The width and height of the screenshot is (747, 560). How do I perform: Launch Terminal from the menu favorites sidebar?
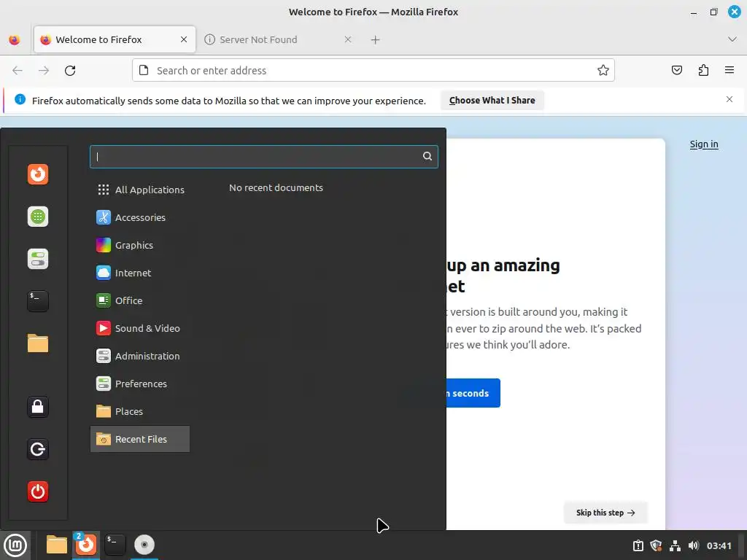[x=38, y=301]
